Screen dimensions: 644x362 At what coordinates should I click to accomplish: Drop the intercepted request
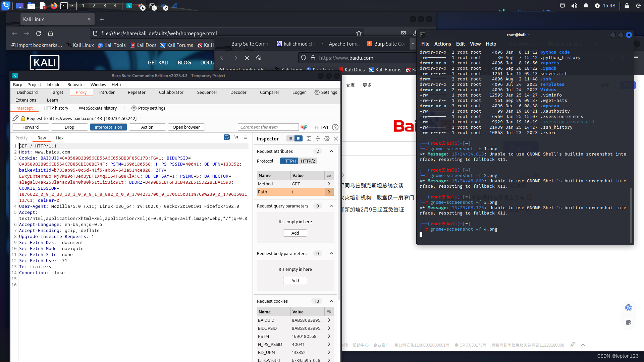(69, 127)
